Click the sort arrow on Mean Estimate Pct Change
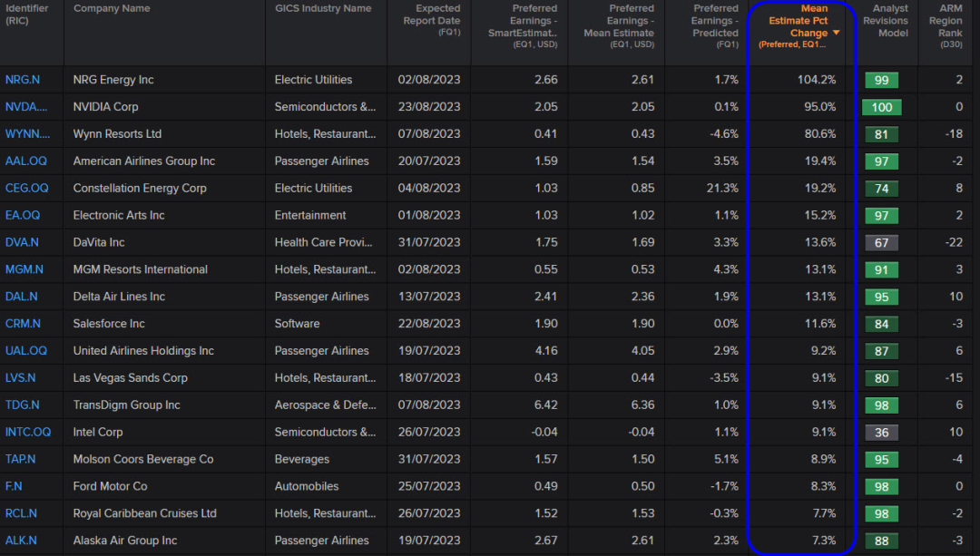 pos(837,33)
